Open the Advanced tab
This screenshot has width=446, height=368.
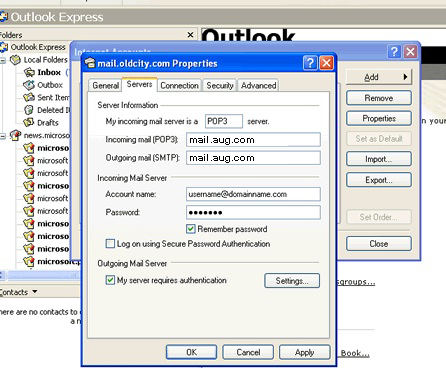pos(258,86)
